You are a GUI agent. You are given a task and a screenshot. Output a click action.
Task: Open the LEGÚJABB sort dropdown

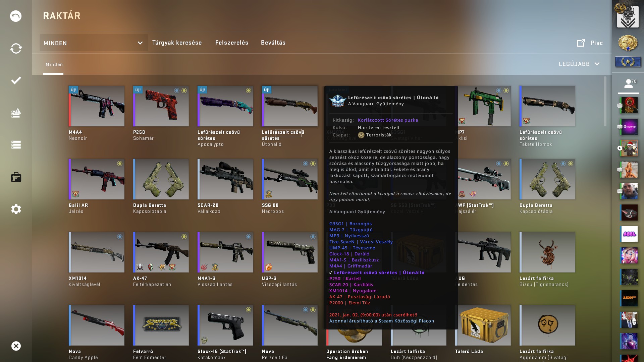(579, 64)
